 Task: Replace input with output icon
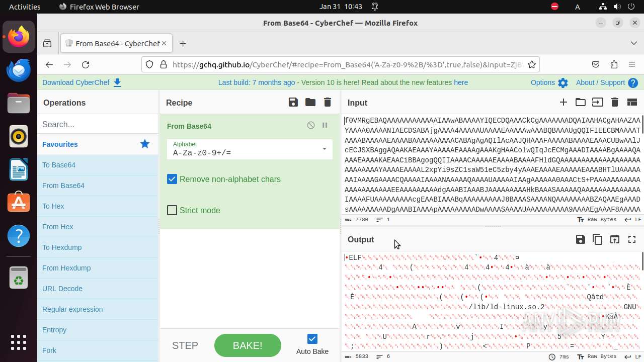click(615, 239)
